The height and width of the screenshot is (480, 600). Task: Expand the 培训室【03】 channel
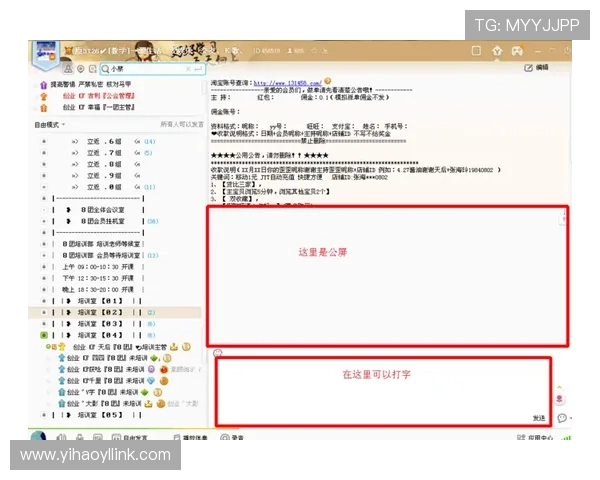point(44,324)
